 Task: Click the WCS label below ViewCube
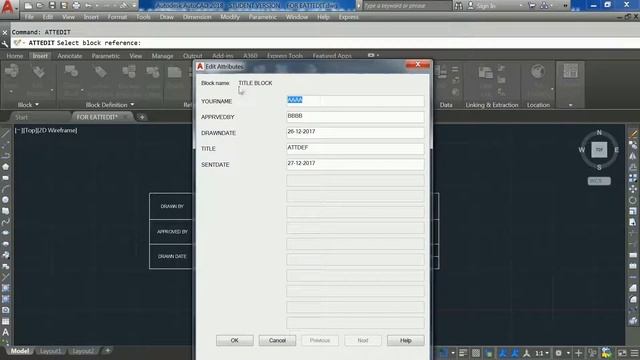(599, 181)
